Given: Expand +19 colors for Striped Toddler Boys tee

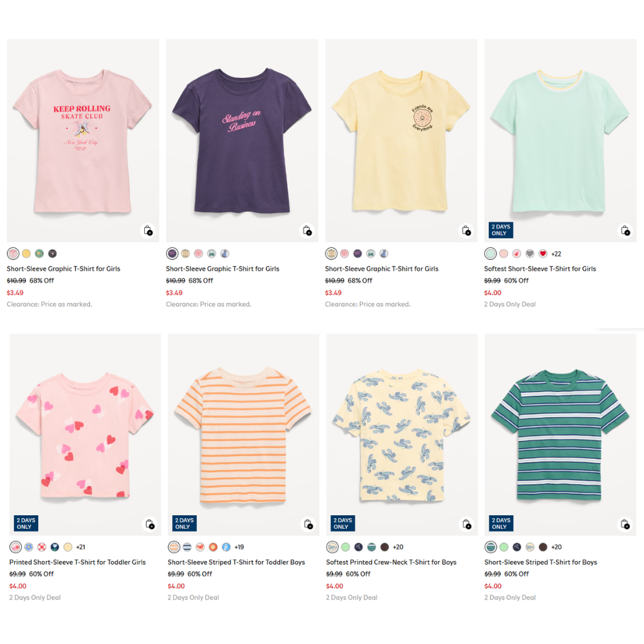Looking at the screenshot, I should (239, 547).
